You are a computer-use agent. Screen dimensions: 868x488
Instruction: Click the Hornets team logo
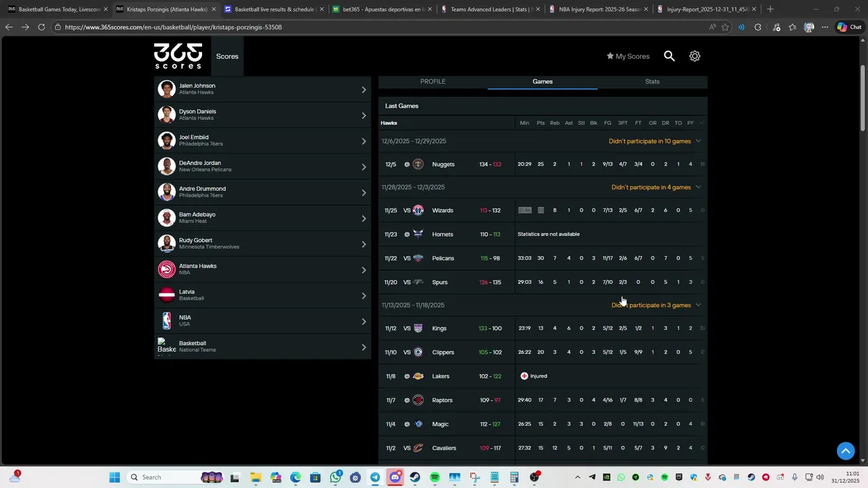(418, 235)
